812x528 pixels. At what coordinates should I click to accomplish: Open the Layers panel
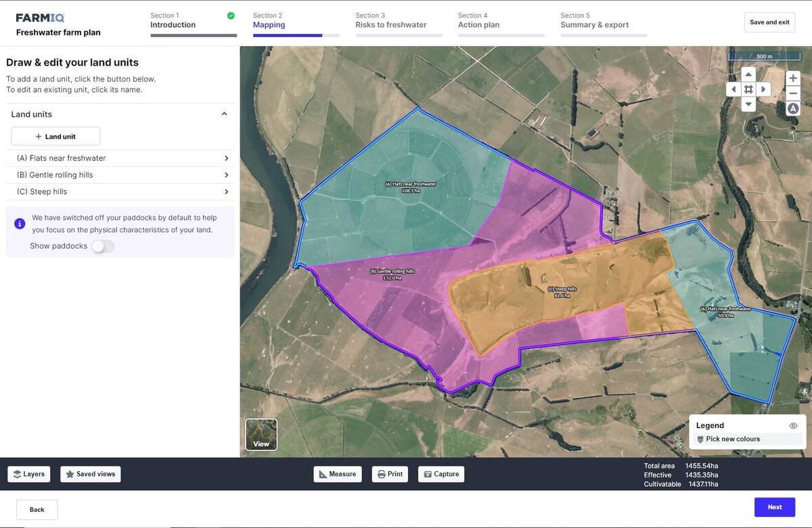tap(28, 474)
